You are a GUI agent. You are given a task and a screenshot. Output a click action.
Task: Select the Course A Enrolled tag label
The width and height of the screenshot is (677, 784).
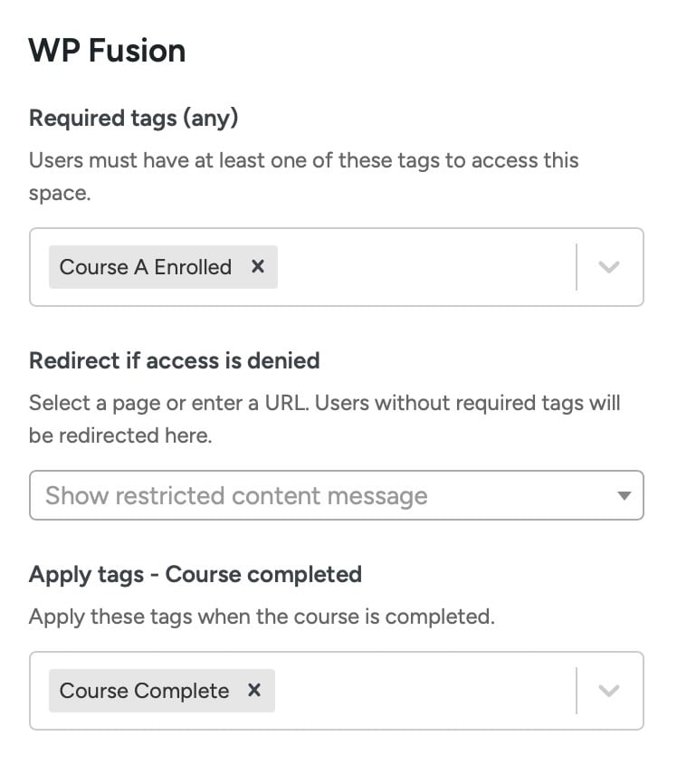[x=145, y=267]
